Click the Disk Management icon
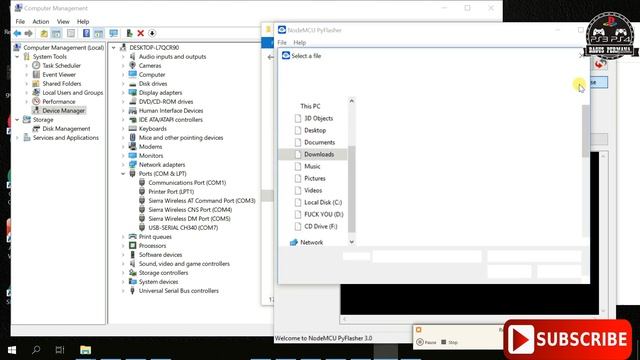This screenshot has height=360, width=640. coord(36,129)
